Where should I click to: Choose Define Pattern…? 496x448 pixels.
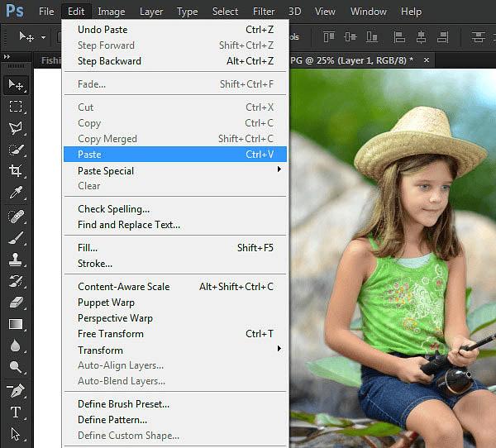tap(175, 420)
